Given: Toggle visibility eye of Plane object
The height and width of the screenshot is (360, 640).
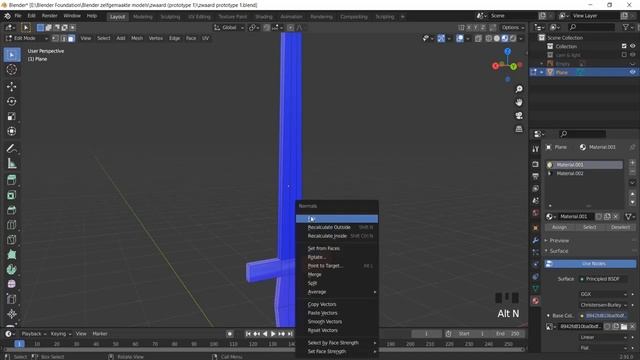Looking at the screenshot, I should coord(633,72).
